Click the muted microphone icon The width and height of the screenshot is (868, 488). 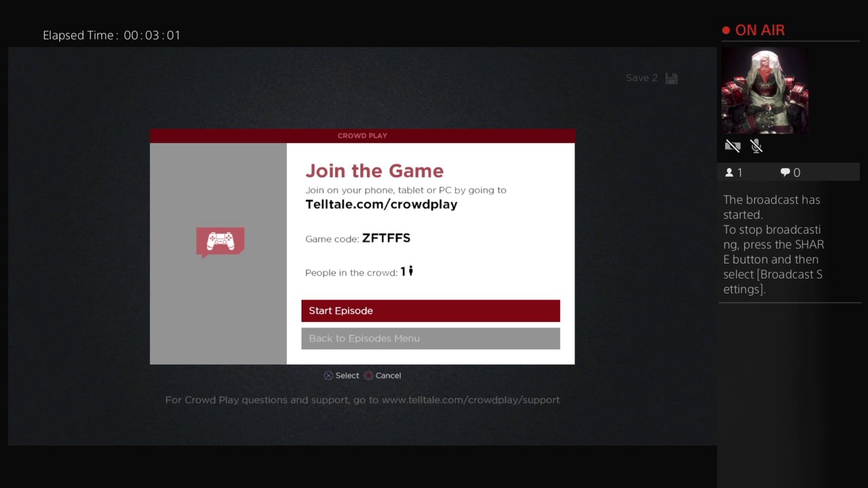[757, 146]
